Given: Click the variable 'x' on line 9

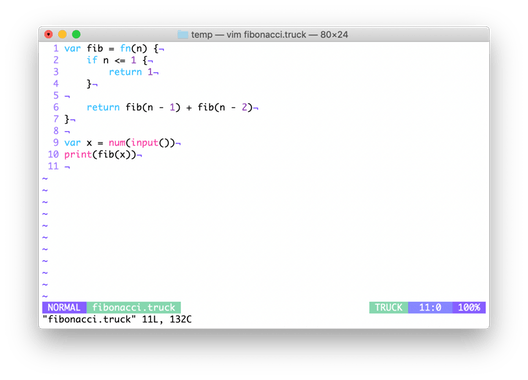Looking at the screenshot, I should pyautogui.click(x=89, y=143).
